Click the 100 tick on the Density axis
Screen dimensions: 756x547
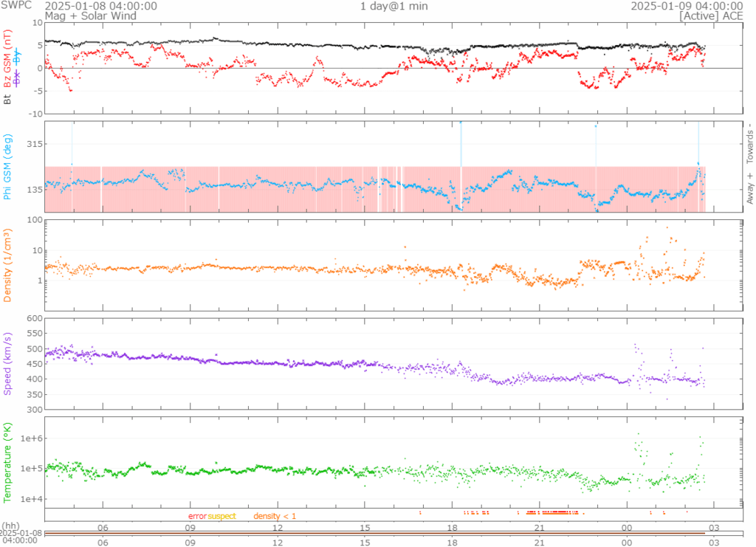pos(35,220)
